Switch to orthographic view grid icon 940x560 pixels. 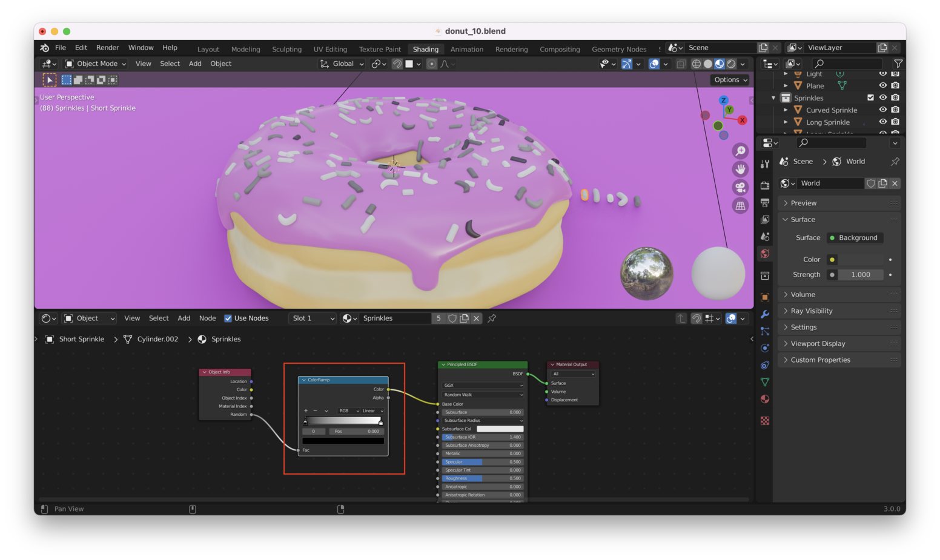(740, 206)
